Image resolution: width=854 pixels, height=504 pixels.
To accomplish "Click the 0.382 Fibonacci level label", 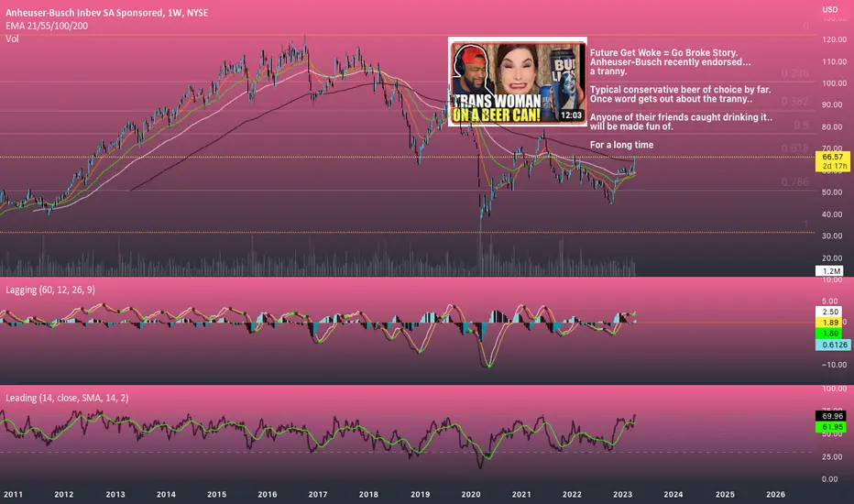I will 794,102.
